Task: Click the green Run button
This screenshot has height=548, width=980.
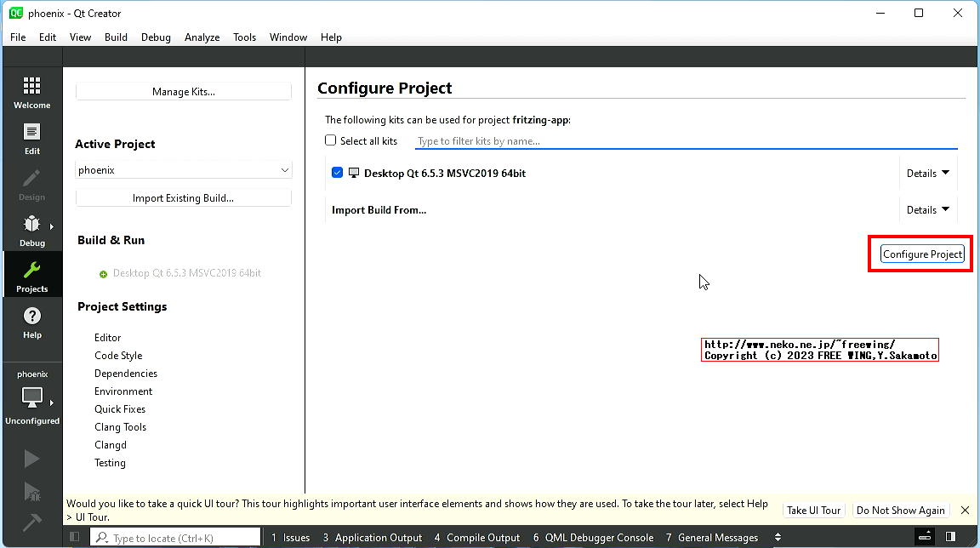Action: [x=31, y=460]
